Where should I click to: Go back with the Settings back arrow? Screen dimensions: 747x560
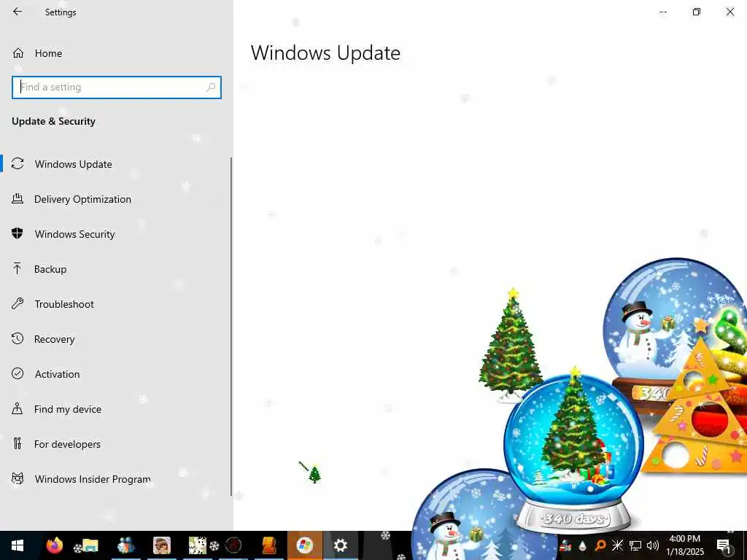click(x=18, y=12)
